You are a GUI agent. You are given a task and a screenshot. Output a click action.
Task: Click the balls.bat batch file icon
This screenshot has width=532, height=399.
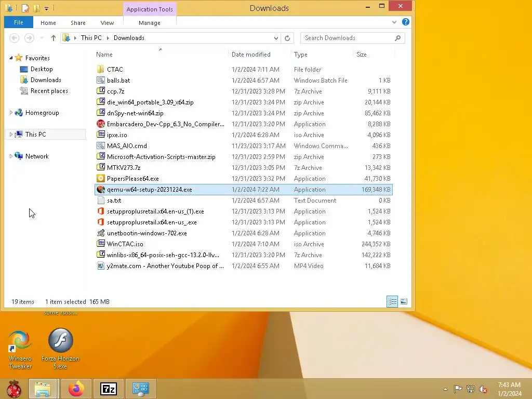[100, 80]
